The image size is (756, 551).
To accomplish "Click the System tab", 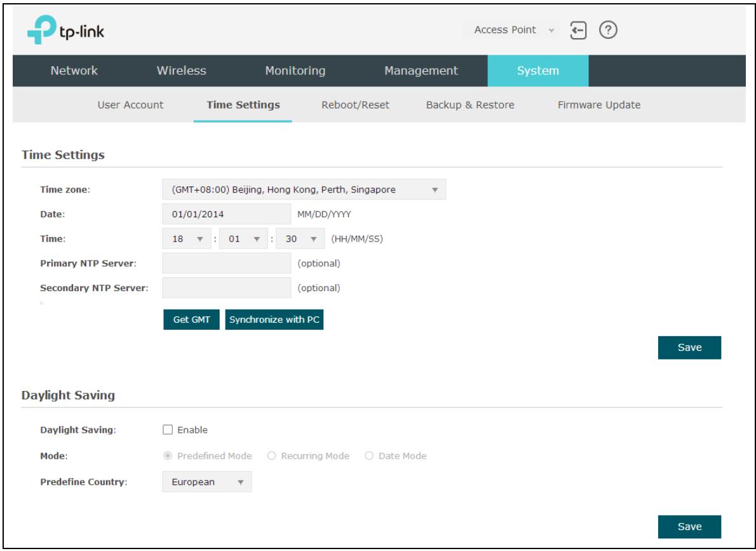I will pyautogui.click(x=538, y=71).
